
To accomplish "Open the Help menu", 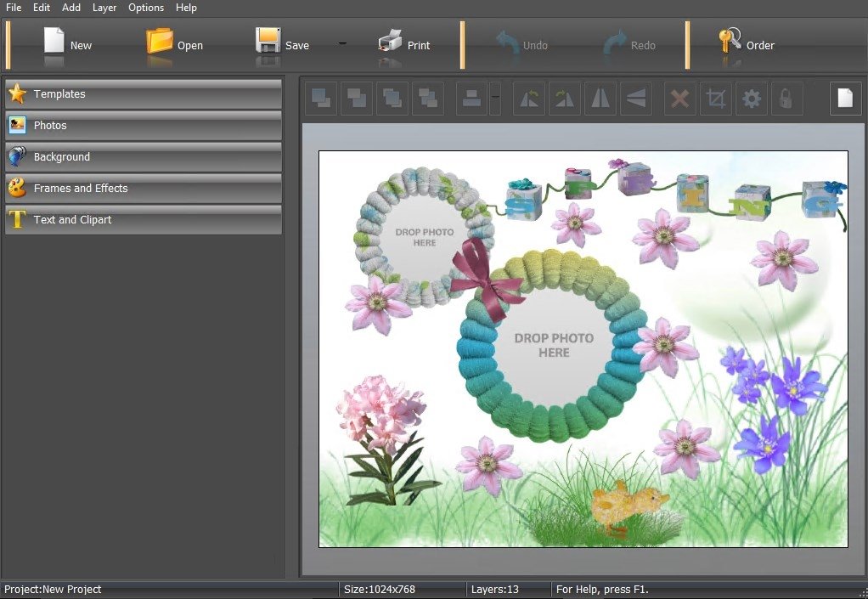I will click(x=186, y=8).
